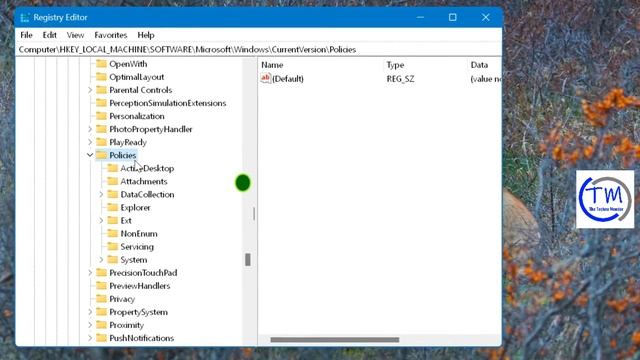Select the (Default) value name
This screenshot has height=360, width=640.
point(288,79)
